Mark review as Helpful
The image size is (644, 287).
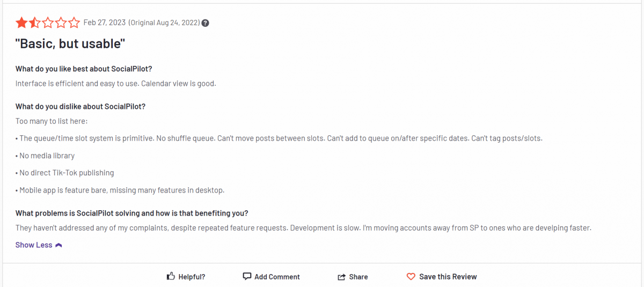(x=192, y=277)
